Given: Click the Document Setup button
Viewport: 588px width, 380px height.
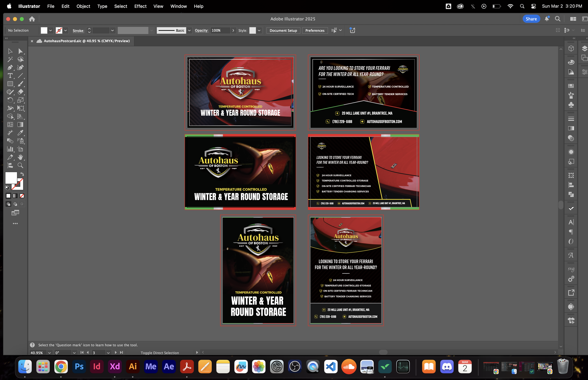Looking at the screenshot, I should [283, 30].
